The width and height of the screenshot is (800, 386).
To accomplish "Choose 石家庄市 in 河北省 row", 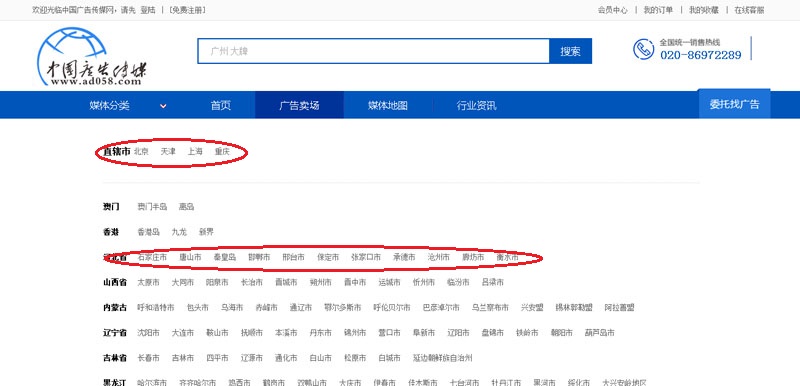I will 152,258.
